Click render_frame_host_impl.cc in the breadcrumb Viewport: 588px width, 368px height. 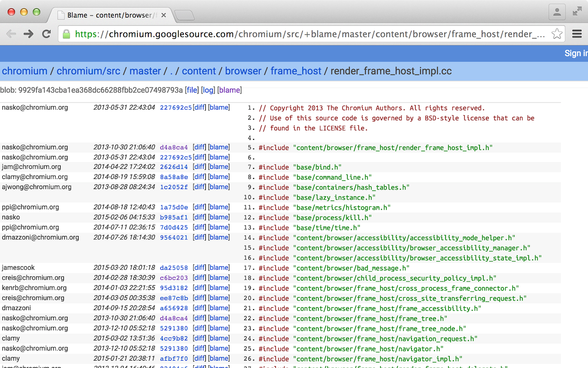[391, 71]
